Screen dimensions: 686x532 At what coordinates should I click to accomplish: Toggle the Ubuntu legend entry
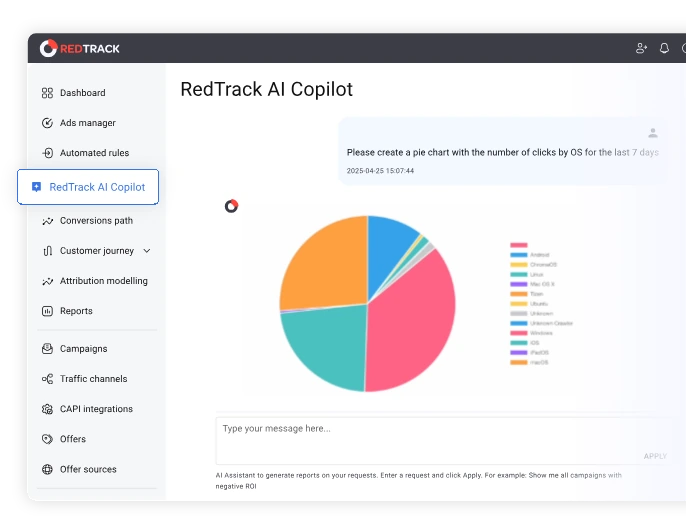click(529, 304)
